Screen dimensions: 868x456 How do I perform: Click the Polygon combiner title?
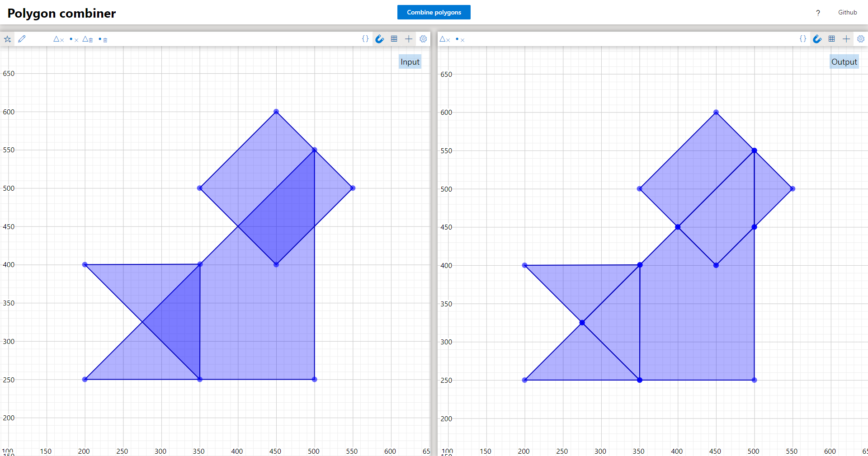click(61, 13)
